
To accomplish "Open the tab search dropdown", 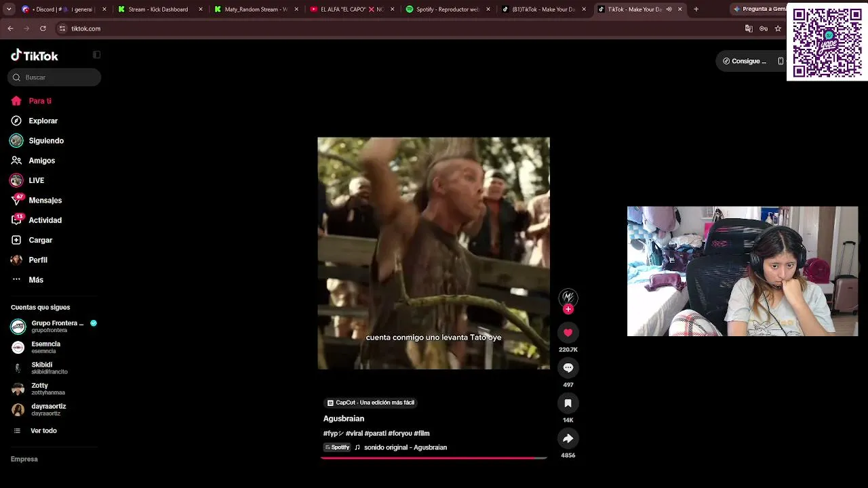I will (9, 9).
